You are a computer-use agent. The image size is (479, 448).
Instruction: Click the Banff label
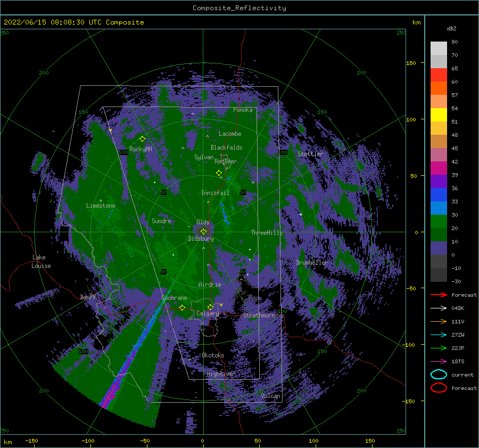88,297
